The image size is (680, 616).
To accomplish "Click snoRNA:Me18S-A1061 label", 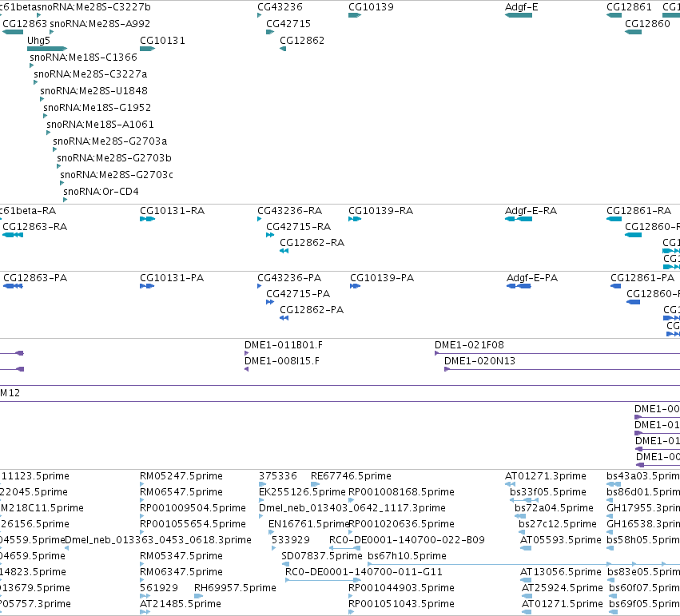I will (x=100, y=125).
